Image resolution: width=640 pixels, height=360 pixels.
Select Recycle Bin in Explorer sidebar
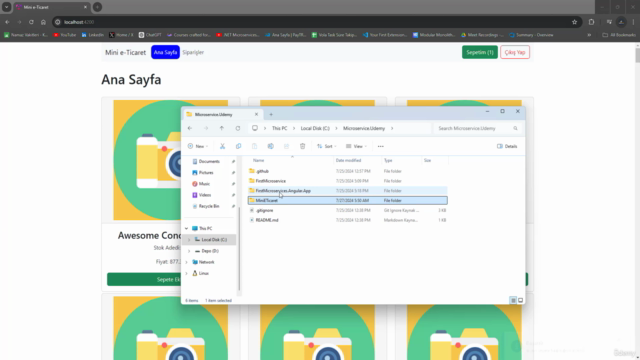tap(209, 206)
